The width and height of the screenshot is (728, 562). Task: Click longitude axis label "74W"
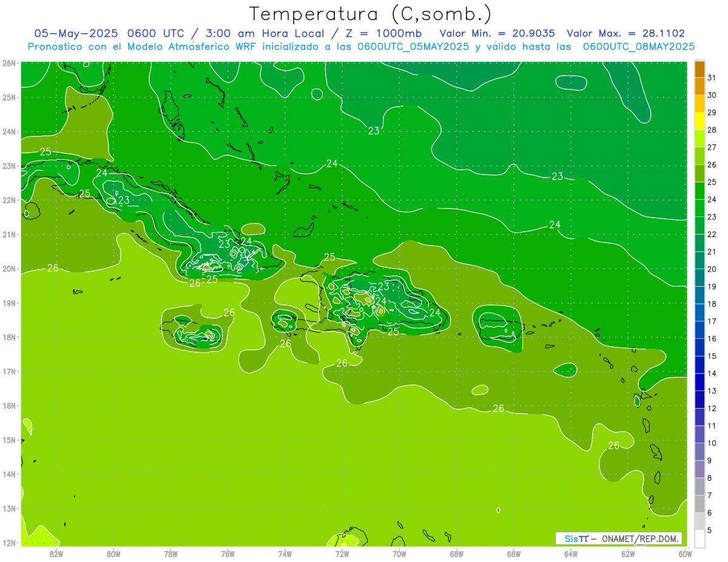285,554
